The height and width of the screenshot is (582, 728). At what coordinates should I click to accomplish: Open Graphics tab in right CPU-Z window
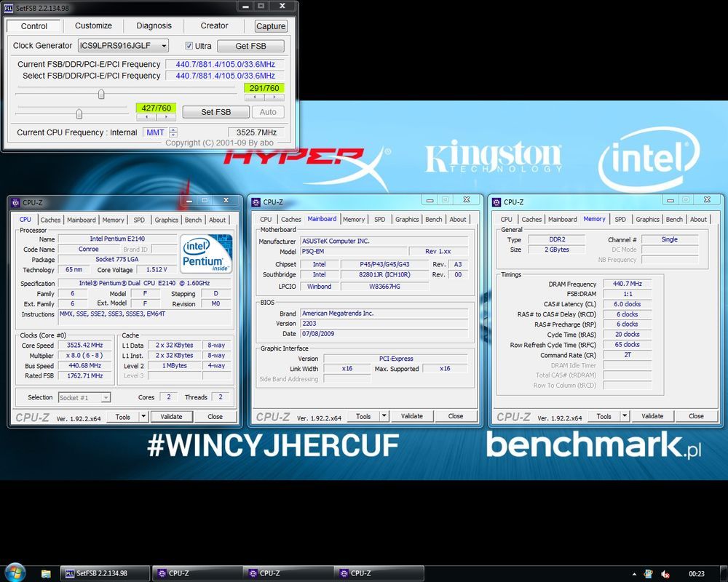pyautogui.click(x=647, y=220)
